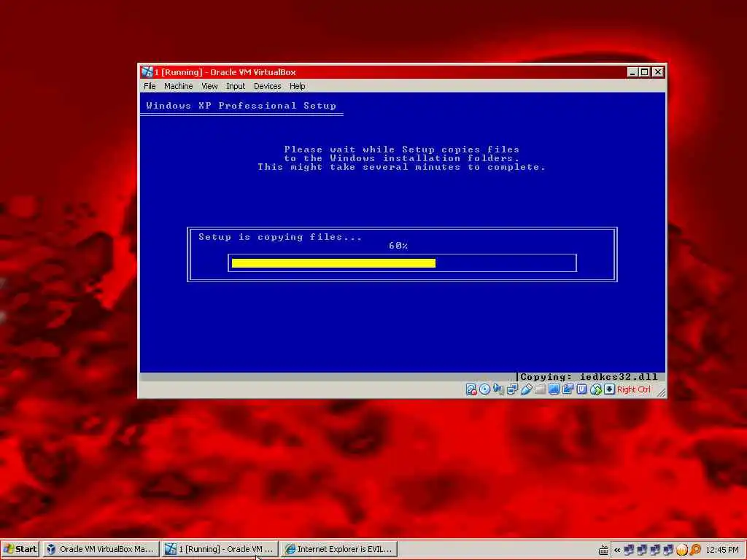Click the on-screen keyboard icon in the taskbar
The image size is (747, 560).
pyautogui.click(x=603, y=550)
